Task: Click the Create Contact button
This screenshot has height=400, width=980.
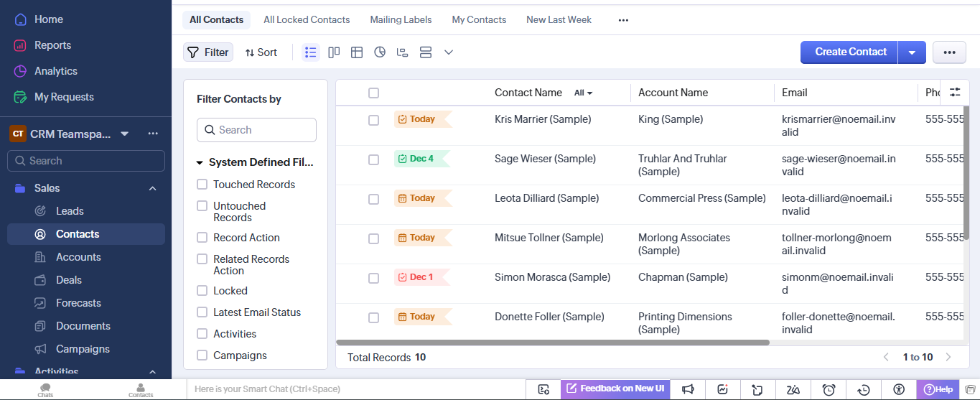Action: coord(850,52)
